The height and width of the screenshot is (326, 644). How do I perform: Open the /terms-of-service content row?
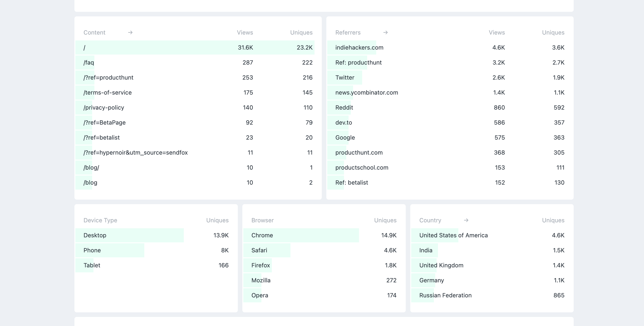point(108,93)
